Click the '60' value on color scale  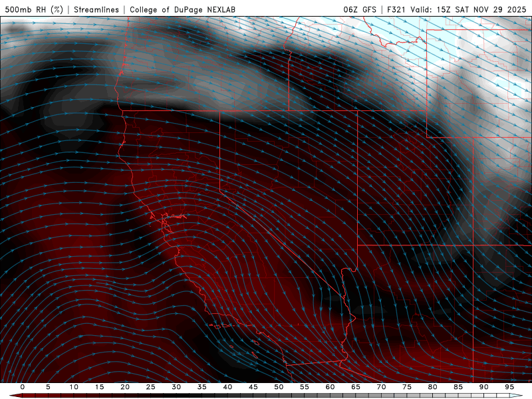pyautogui.click(x=330, y=387)
